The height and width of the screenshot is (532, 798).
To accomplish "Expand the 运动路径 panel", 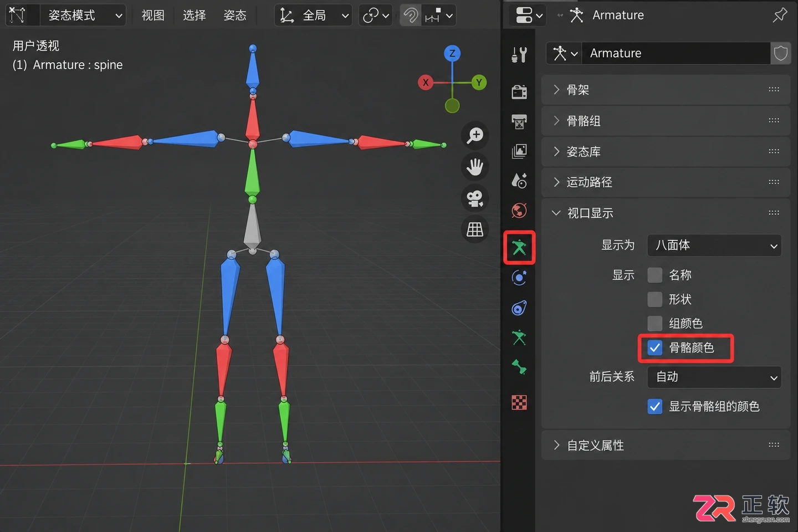I will (666, 182).
